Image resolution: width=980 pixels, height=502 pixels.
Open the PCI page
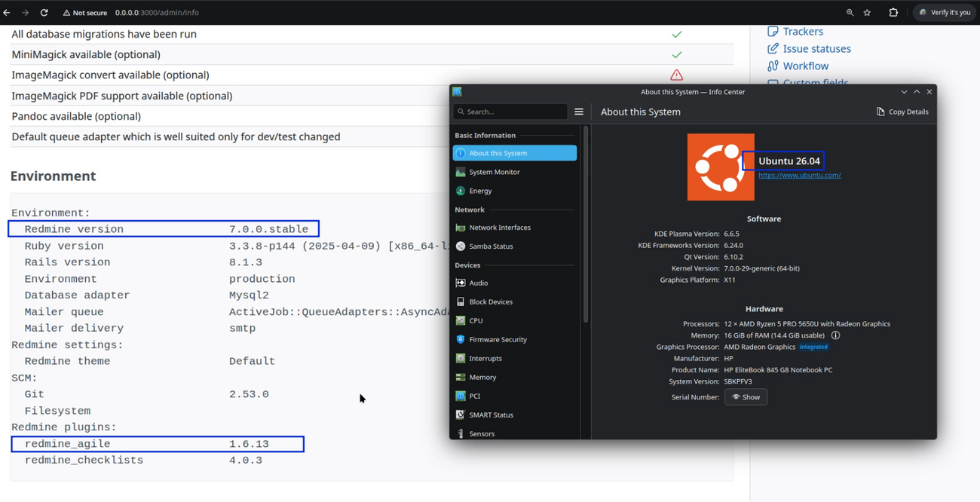pos(515,396)
